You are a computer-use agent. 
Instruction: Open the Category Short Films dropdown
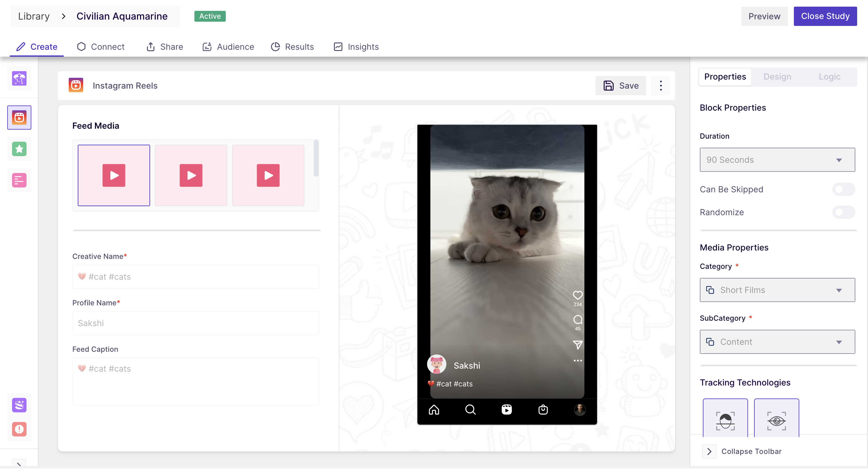(777, 290)
